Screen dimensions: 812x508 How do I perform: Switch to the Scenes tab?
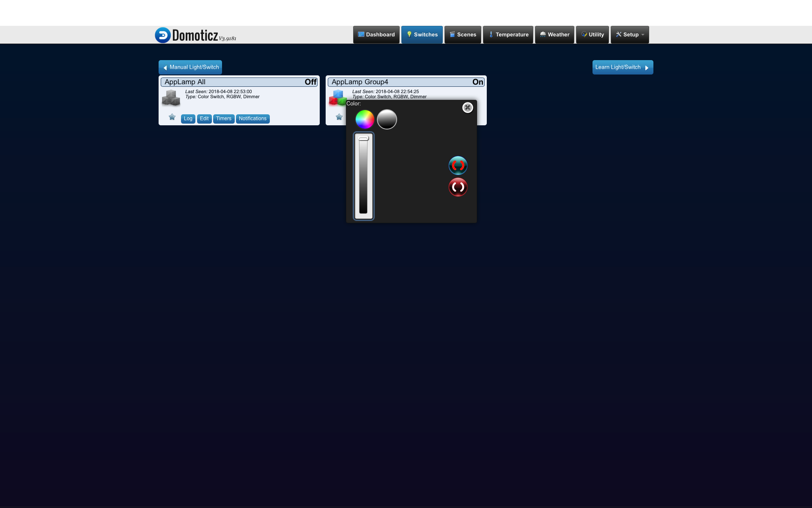coord(462,34)
